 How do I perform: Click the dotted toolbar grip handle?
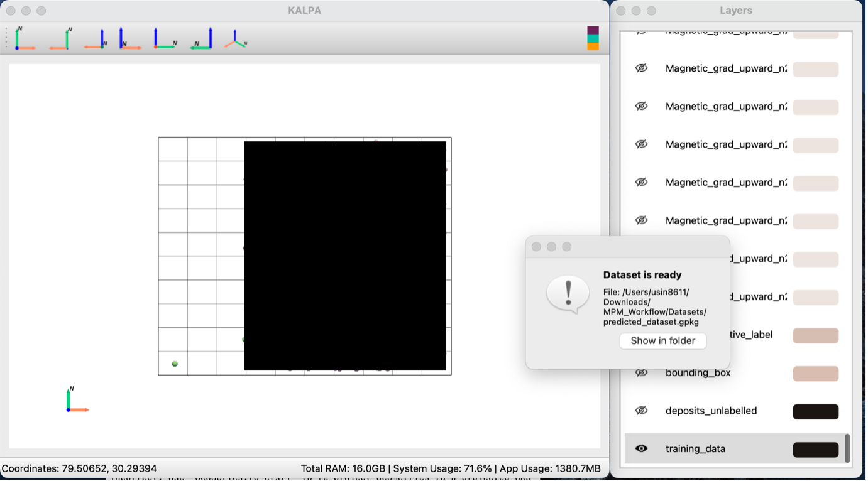click(x=6, y=38)
